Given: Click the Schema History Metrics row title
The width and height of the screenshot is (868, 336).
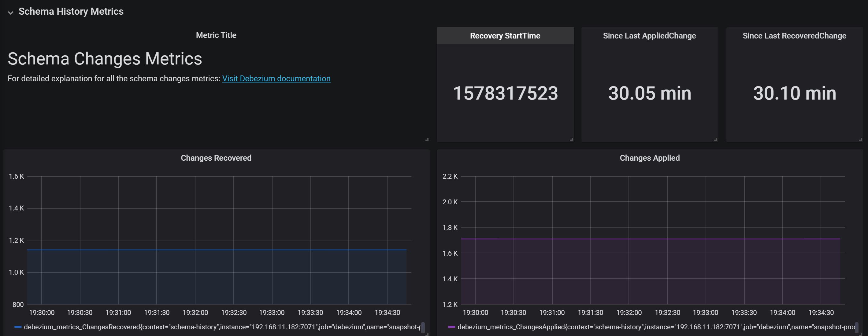Looking at the screenshot, I should [x=71, y=11].
